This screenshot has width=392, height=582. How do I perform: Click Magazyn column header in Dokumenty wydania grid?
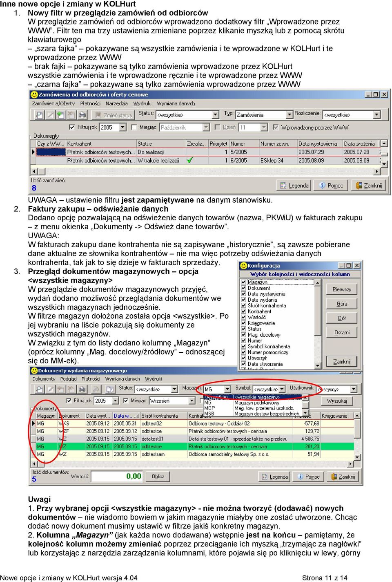[x=47, y=416]
